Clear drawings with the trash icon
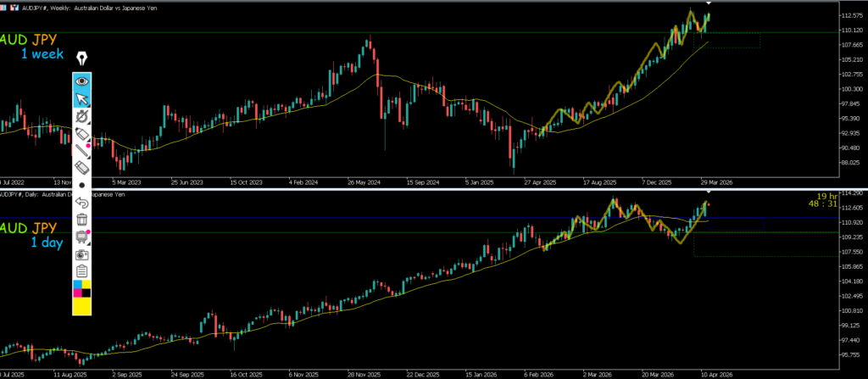The width and height of the screenshot is (868, 379). pos(82,220)
